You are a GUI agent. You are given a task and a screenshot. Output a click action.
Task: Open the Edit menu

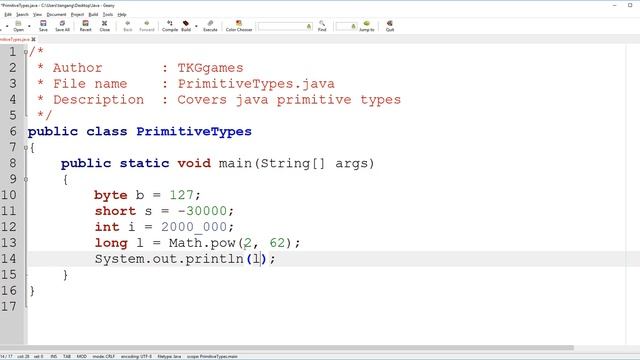point(8,14)
